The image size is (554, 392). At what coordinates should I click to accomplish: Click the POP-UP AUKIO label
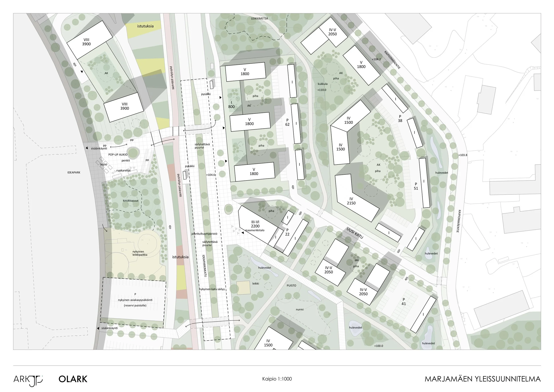click(x=118, y=155)
